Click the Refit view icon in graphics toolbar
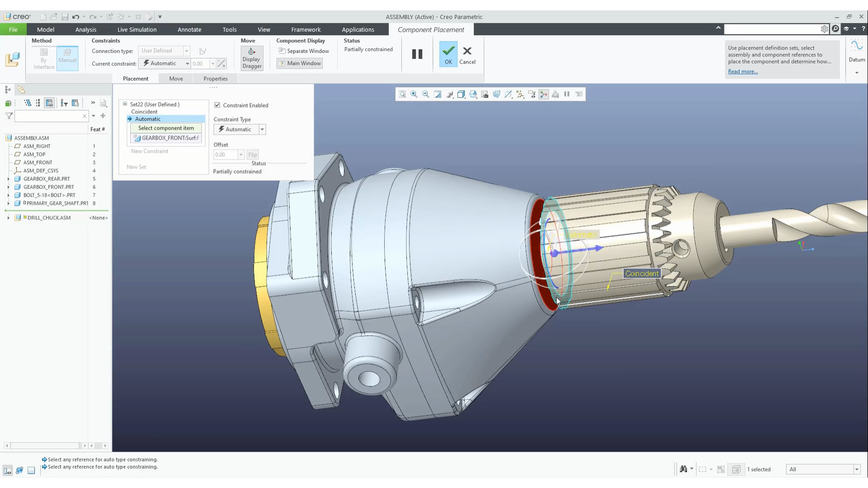868x488 pixels. pyautogui.click(x=402, y=94)
